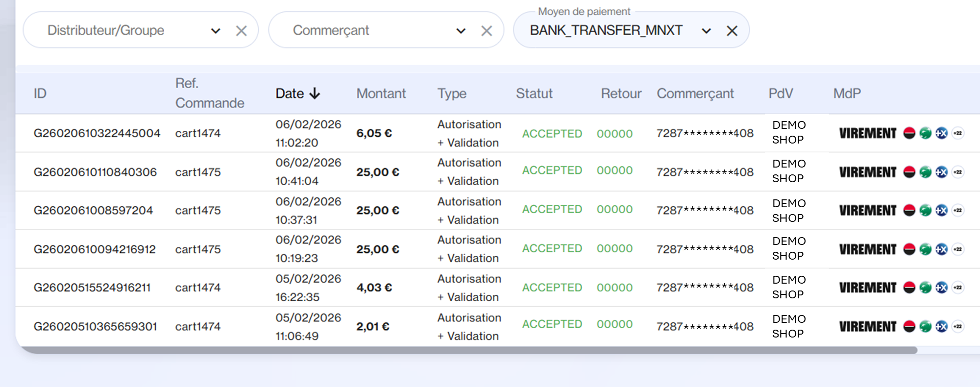Click blue bank icon in 10:41:04 row
This screenshot has width=980, height=387.
941,172
